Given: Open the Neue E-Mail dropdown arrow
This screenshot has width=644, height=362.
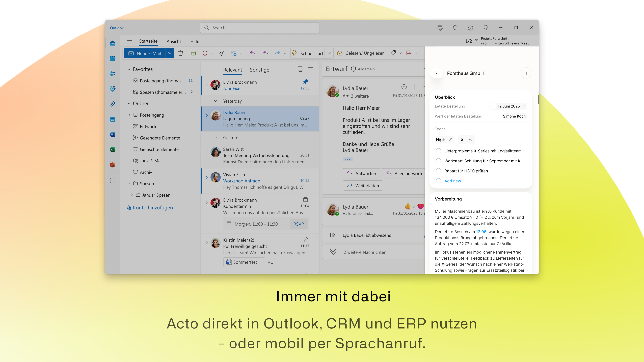Looking at the screenshot, I should click(x=170, y=53).
